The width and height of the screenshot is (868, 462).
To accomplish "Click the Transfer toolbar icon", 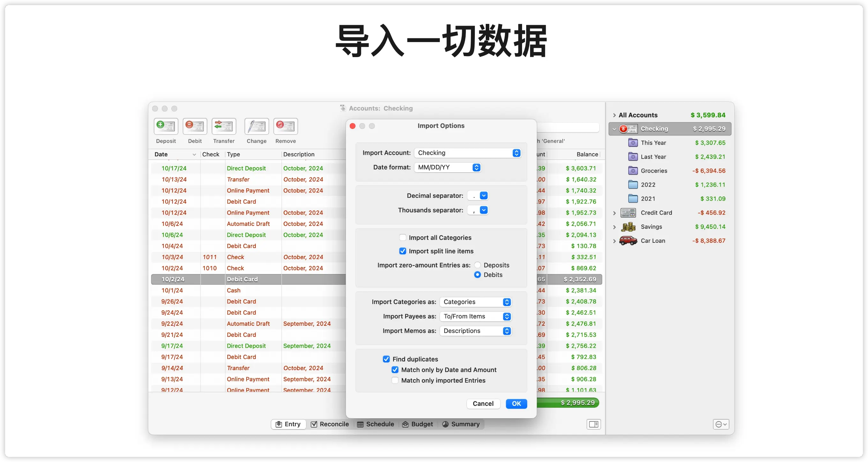I will (224, 126).
